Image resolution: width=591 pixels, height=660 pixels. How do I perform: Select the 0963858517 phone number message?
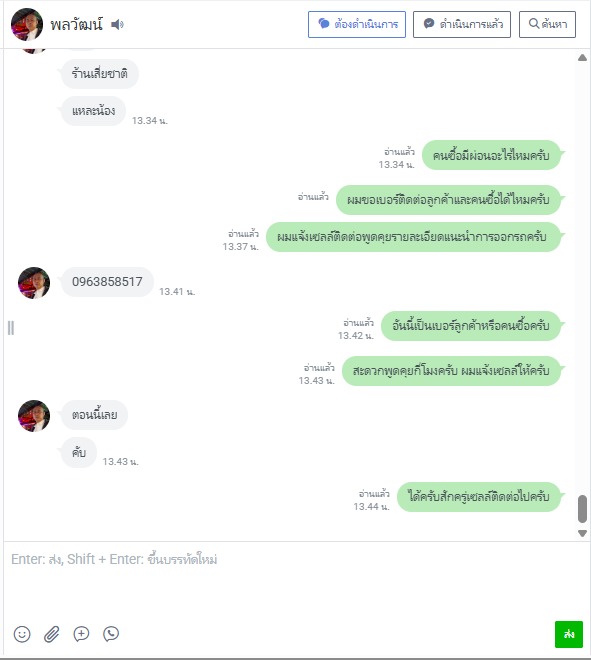107,282
